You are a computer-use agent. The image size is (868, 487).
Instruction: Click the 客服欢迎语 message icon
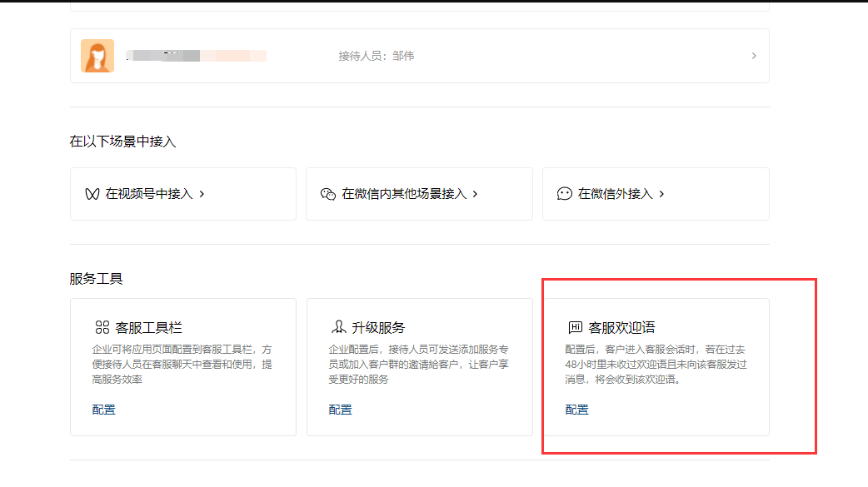click(x=575, y=327)
